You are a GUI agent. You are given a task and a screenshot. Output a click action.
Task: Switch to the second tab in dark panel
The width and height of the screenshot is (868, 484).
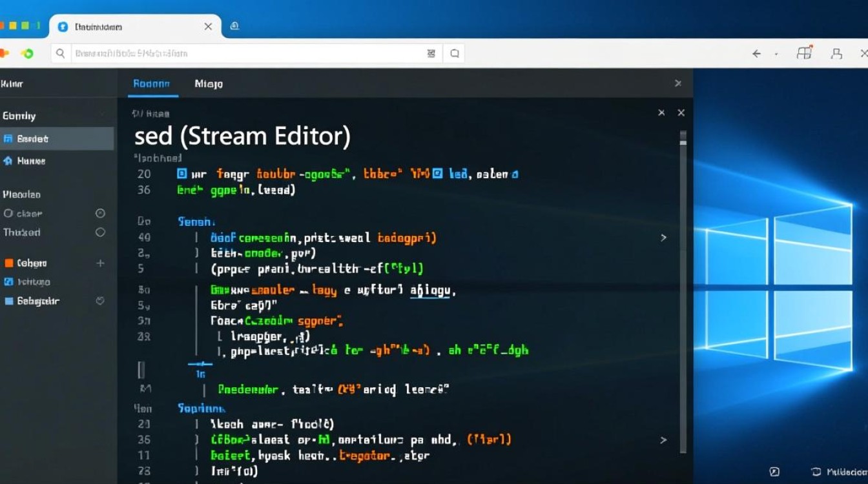[x=209, y=84]
